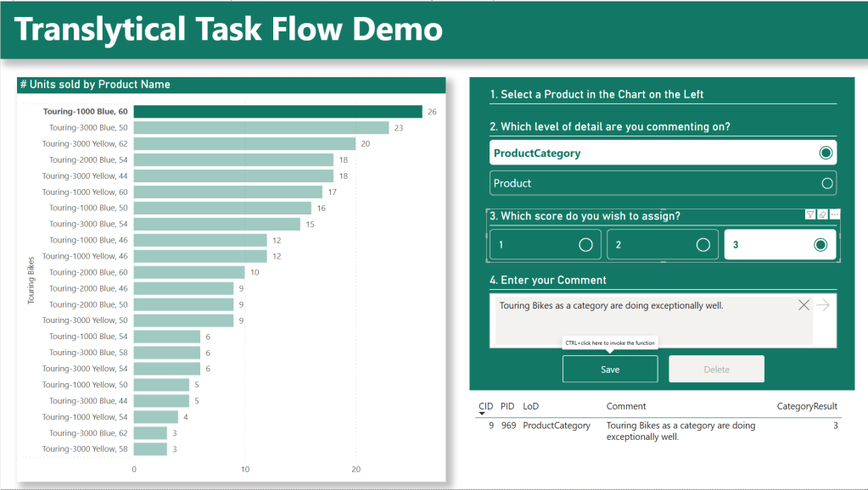Select the Touring-1000 Blue, 60 bar
This screenshot has height=490, width=868.
point(277,112)
